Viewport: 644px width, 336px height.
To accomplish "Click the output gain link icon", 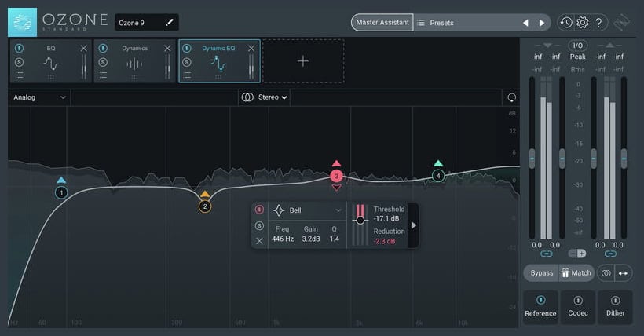I will 610,254.
